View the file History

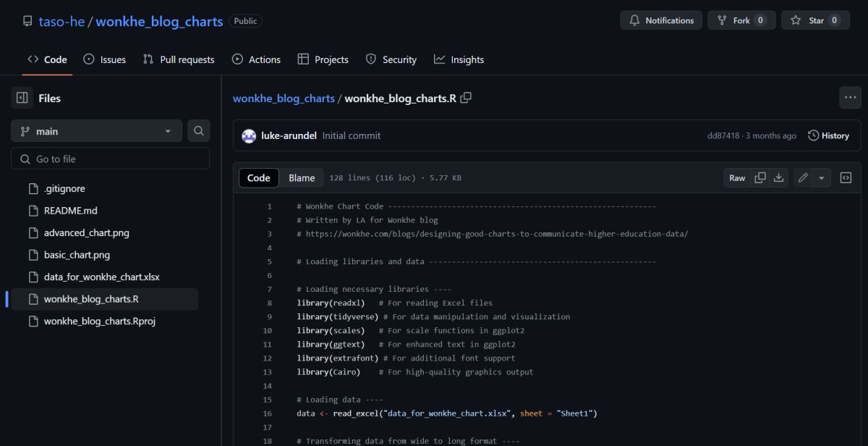coord(828,135)
